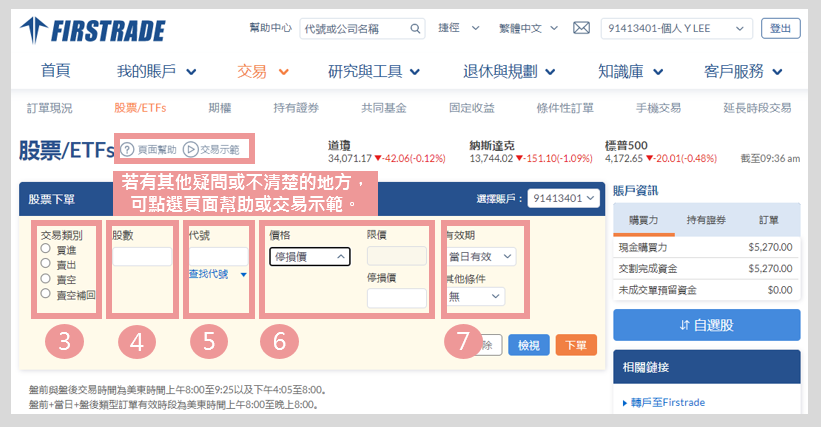Click the 停損價 amount input field
This screenshot has height=427, width=821.
(x=396, y=298)
